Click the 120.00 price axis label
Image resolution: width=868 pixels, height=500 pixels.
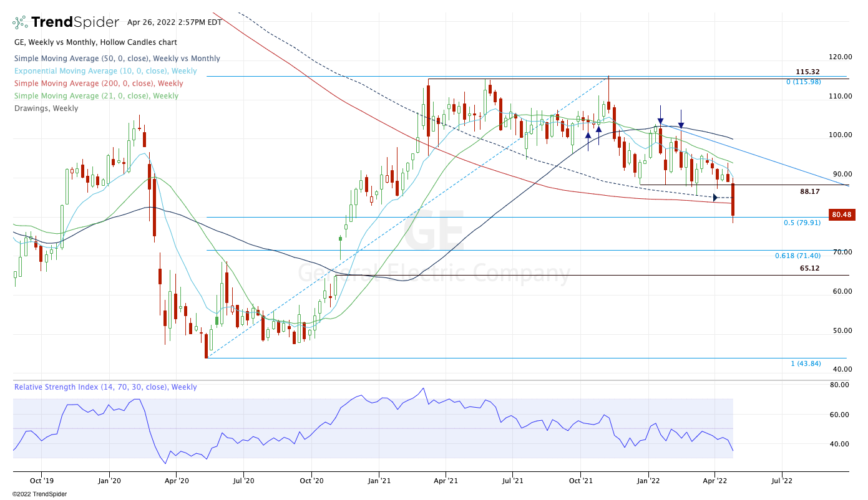click(840, 57)
